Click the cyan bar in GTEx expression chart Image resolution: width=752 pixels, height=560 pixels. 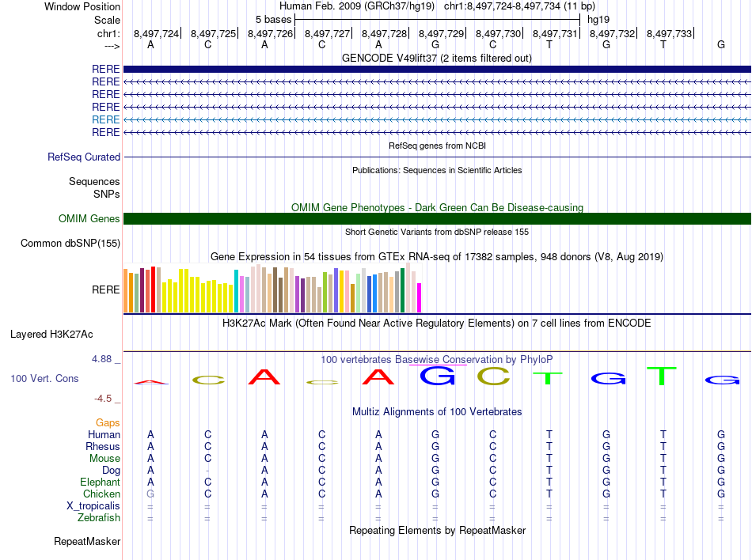pyautogui.click(x=236, y=291)
